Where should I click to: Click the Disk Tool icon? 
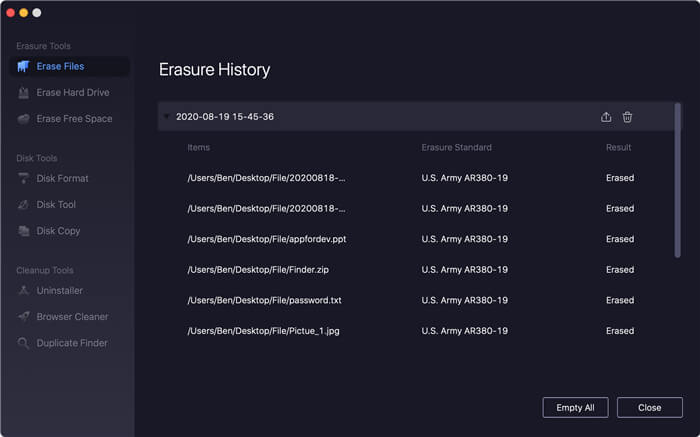click(23, 204)
